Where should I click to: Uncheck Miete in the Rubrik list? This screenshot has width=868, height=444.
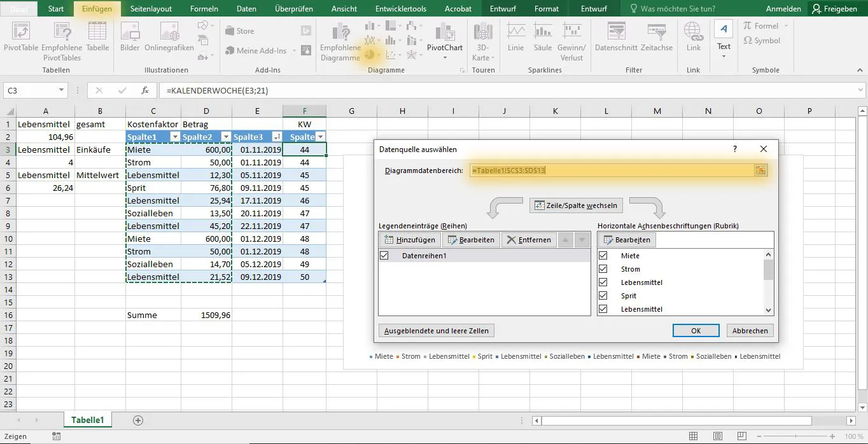click(x=604, y=255)
